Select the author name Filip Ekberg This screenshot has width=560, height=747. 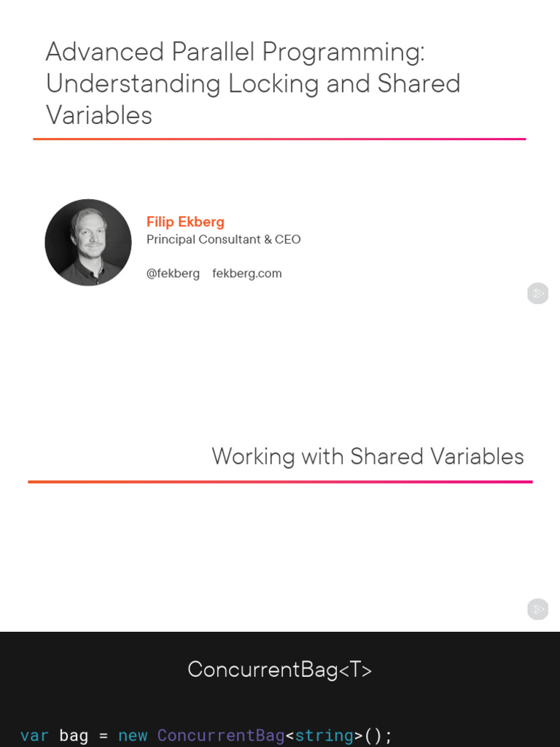point(185,222)
